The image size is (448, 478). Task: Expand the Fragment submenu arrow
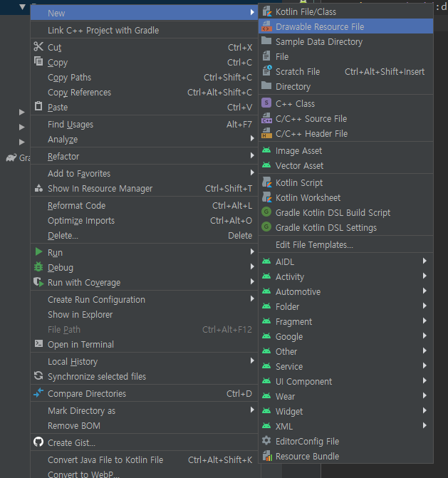[x=424, y=321]
